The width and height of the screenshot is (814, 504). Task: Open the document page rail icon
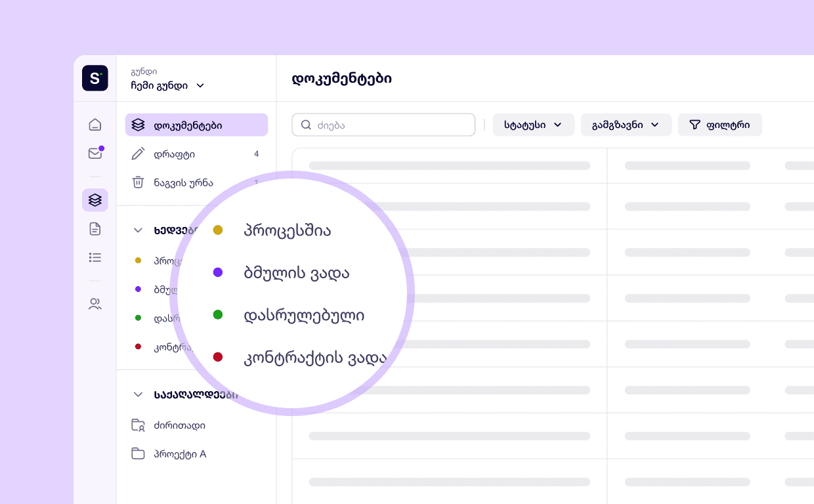tap(95, 229)
